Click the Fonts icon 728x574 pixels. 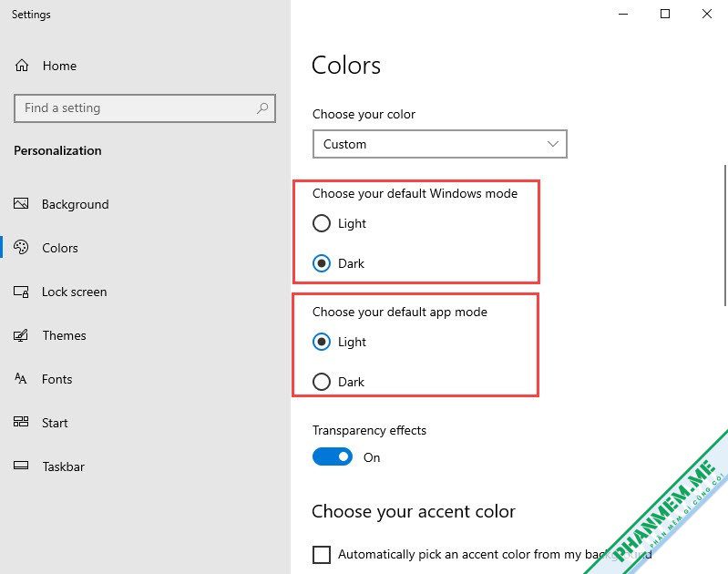[x=21, y=378]
